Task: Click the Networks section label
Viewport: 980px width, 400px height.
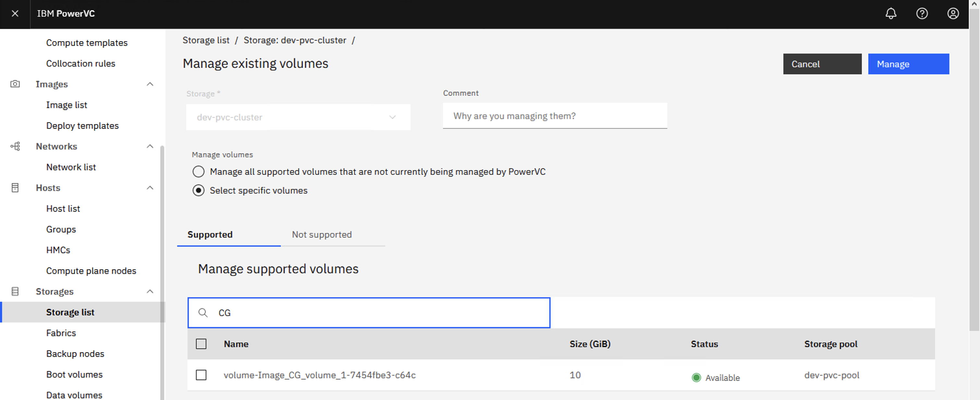Action: pos(56,147)
